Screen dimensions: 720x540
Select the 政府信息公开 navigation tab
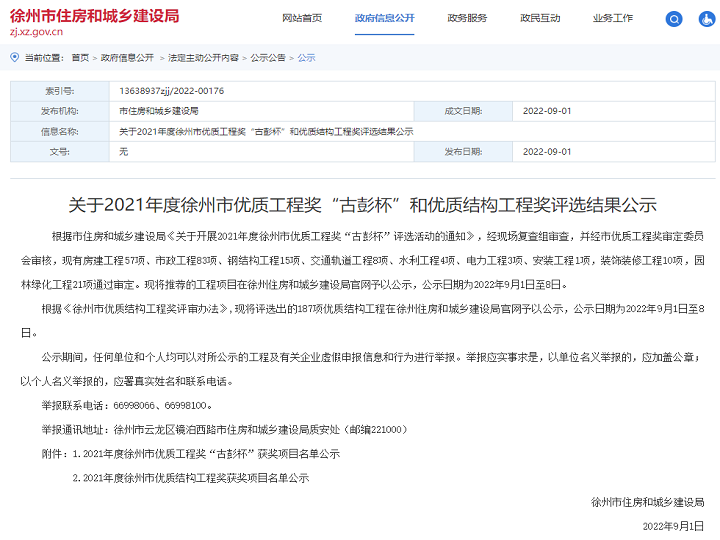(384, 19)
